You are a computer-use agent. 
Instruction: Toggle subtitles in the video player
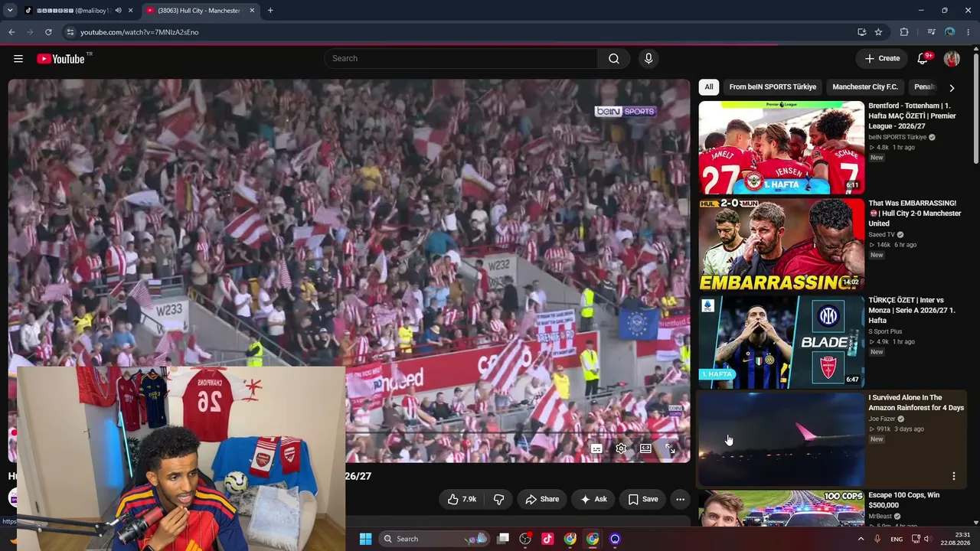(596, 448)
